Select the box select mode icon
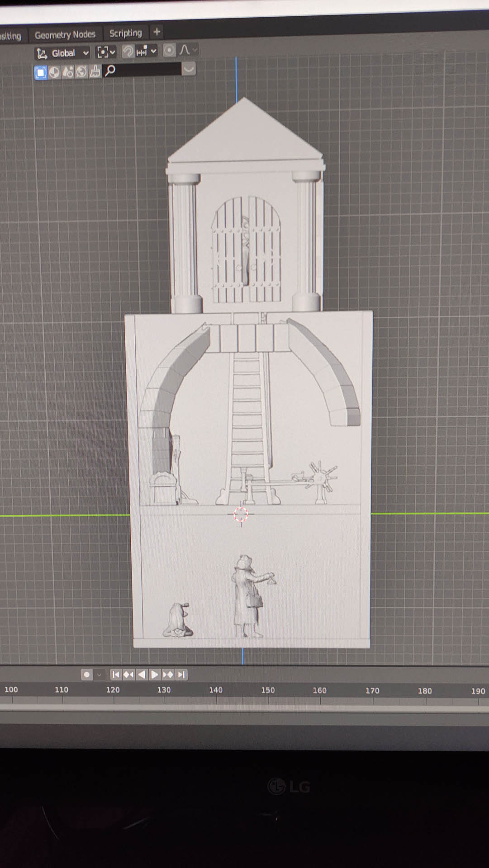489x868 pixels. tap(41, 72)
